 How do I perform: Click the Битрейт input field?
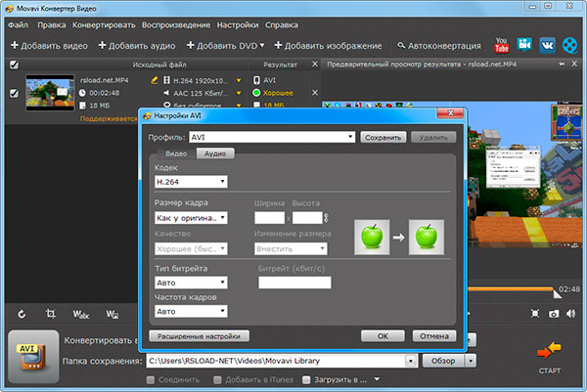294,283
